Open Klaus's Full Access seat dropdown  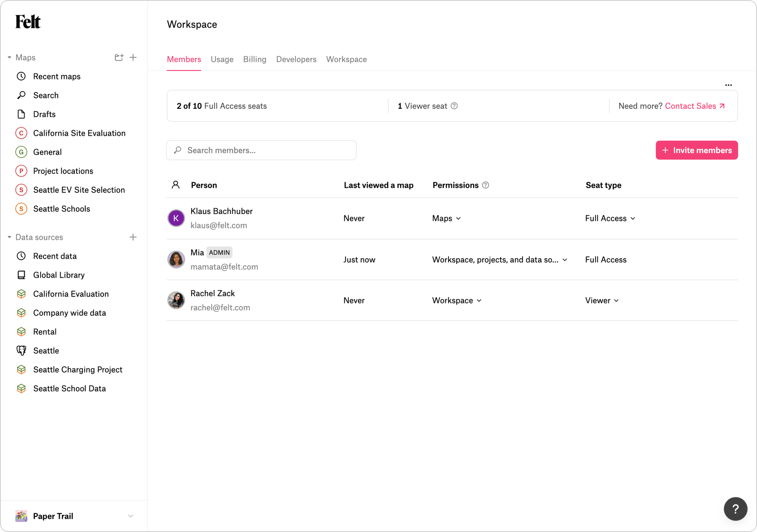610,218
